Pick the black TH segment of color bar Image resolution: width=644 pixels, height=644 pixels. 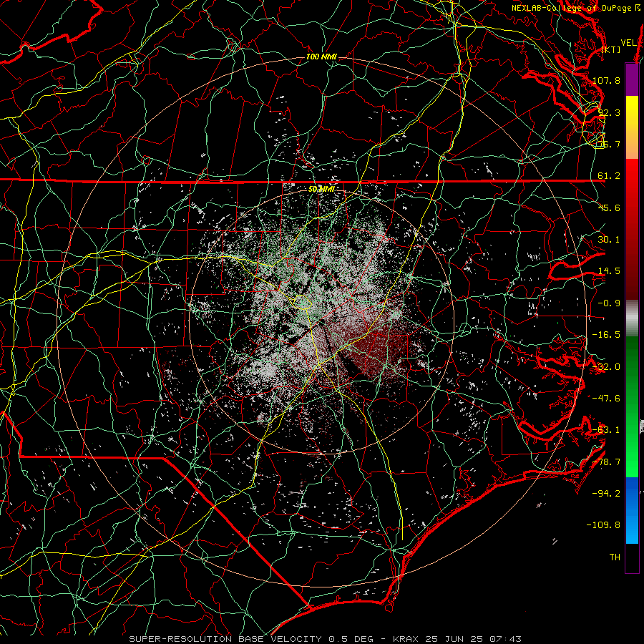click(632, 557)
